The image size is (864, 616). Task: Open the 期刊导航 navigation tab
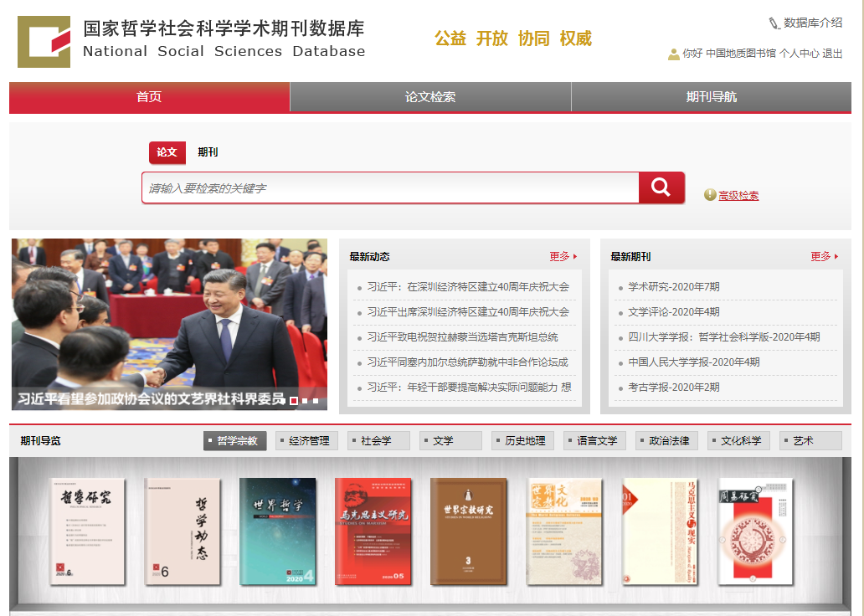tap(712, 97)
